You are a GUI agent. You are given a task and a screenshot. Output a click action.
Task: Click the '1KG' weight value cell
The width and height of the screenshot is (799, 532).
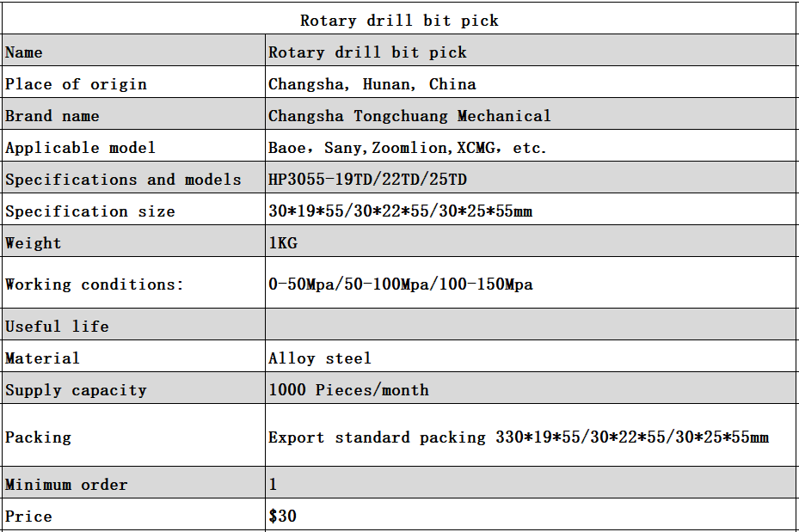pos(532,242)
